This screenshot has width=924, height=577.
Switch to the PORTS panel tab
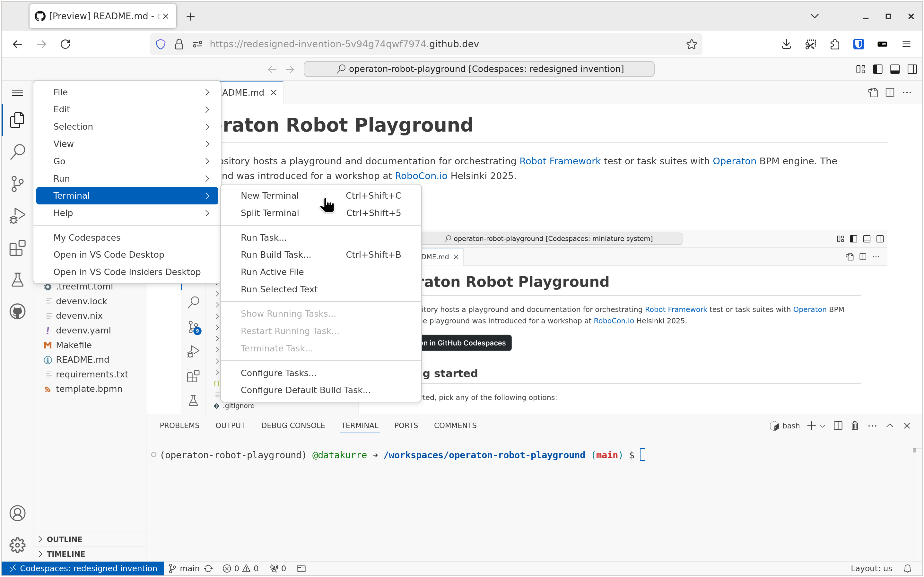click(406, 426)
